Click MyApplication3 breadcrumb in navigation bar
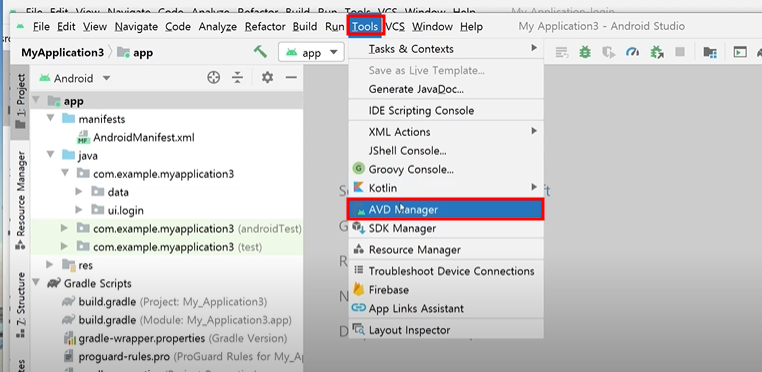The image size is (762, 372). point(62,53)
